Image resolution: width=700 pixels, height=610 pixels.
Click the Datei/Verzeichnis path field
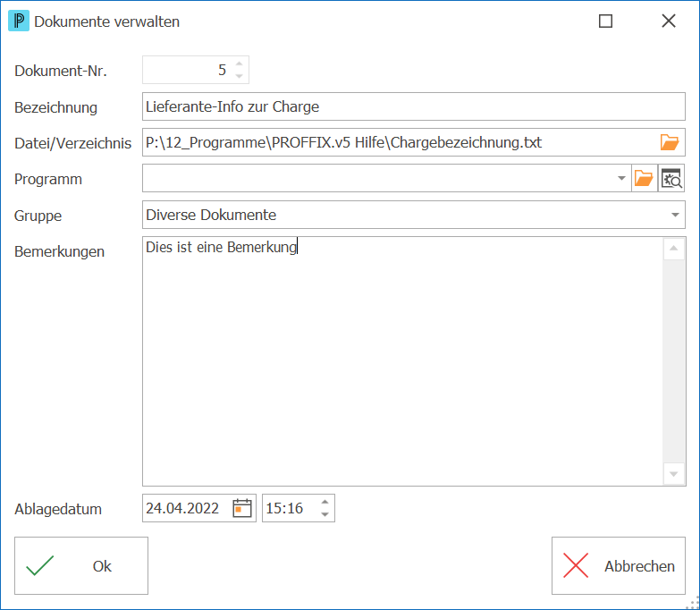click(x=400, y=142)
